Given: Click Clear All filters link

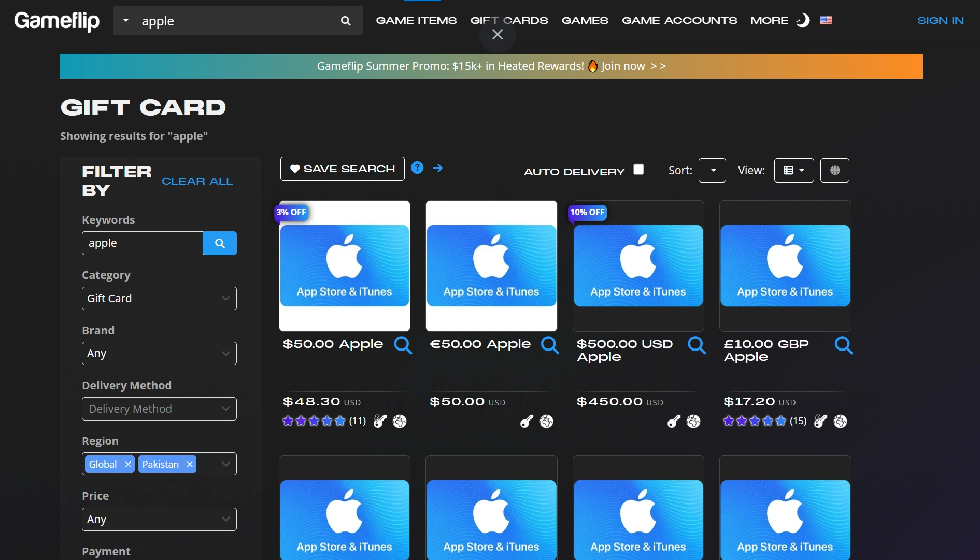Looking at the screenshot, I should coord(197,181).
